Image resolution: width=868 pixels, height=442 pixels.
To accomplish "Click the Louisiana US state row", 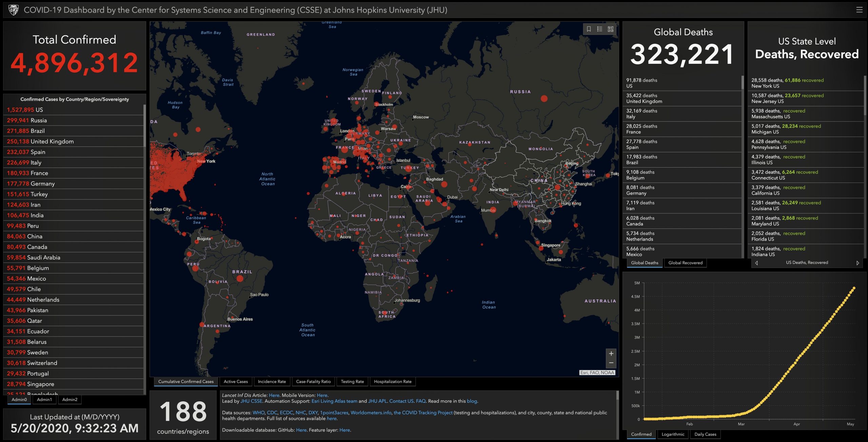I will [806, 206].
